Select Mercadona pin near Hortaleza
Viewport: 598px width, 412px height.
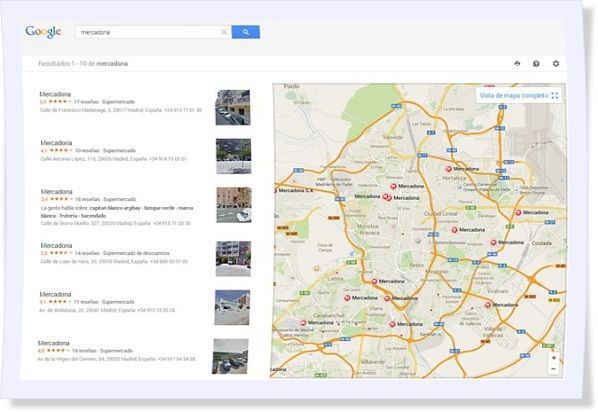(x=449, y=169)
